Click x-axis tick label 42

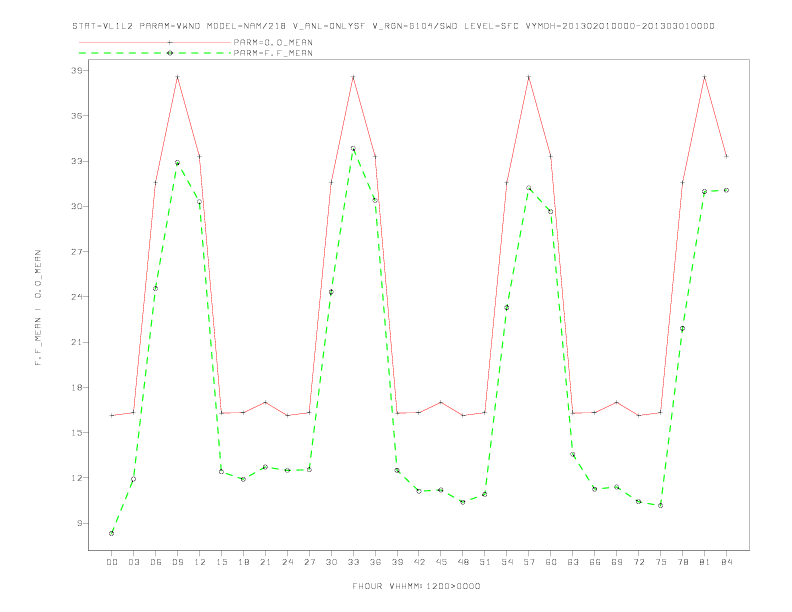(x=419, y=562)
